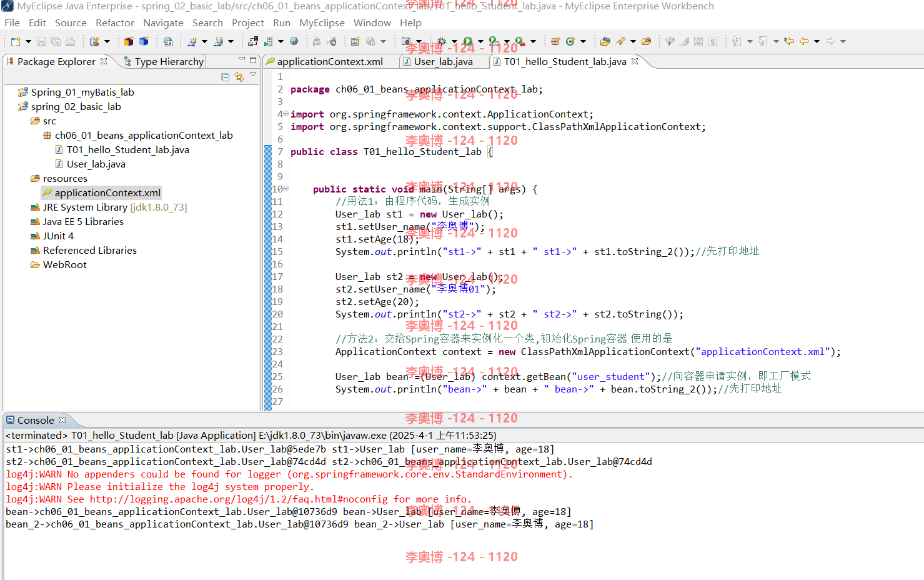This screenshot has width=924, height=580.
Task: Click the Toggle Block Selection icon
Action: pyautogui.click(x=698, y=41)
